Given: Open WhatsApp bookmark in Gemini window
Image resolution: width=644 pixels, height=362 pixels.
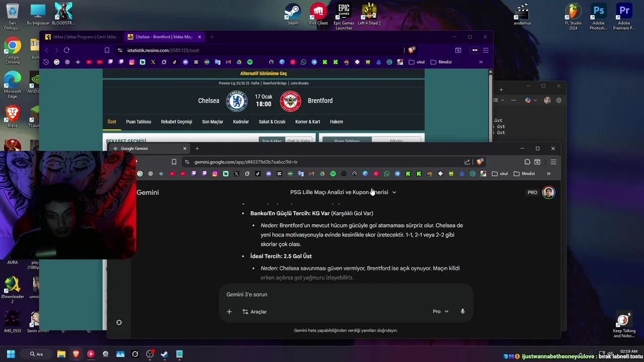Looking at the screenshot, I should tap(386, 174).
